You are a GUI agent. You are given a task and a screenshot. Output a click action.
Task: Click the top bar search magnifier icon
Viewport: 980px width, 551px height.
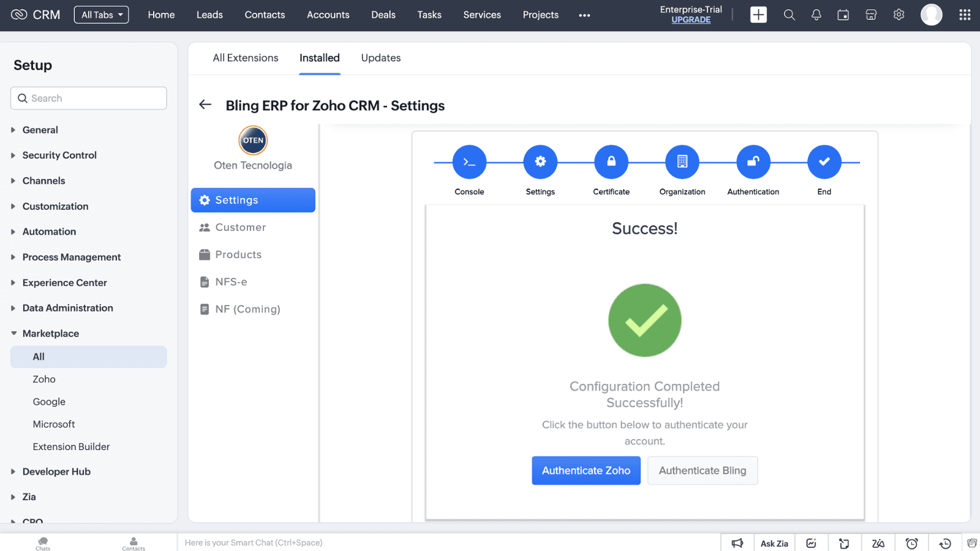click(789, 15)
